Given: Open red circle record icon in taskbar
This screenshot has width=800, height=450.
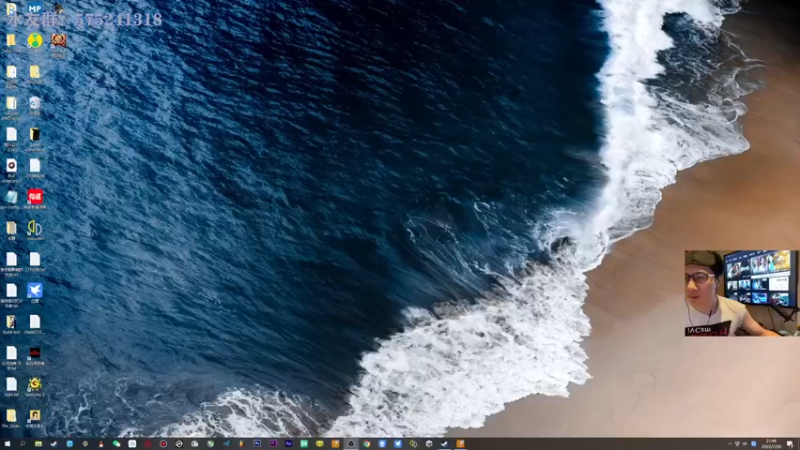Looking at the screenshot, I should 163,444.
